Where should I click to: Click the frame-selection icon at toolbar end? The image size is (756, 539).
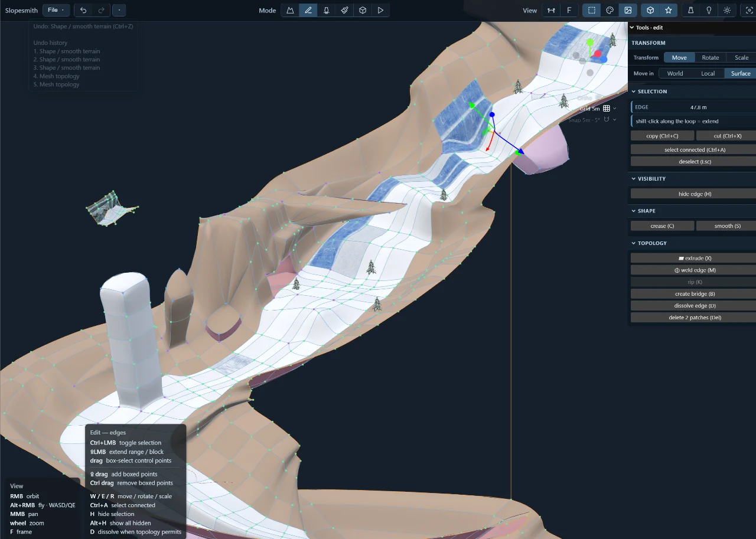click(x=750, y=10)
